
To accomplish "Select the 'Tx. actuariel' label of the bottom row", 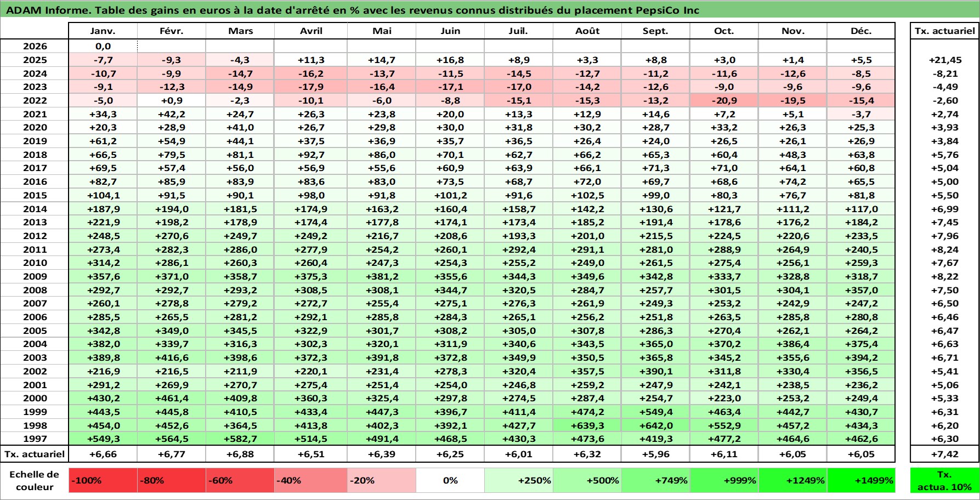I will [x=35, y=454].
